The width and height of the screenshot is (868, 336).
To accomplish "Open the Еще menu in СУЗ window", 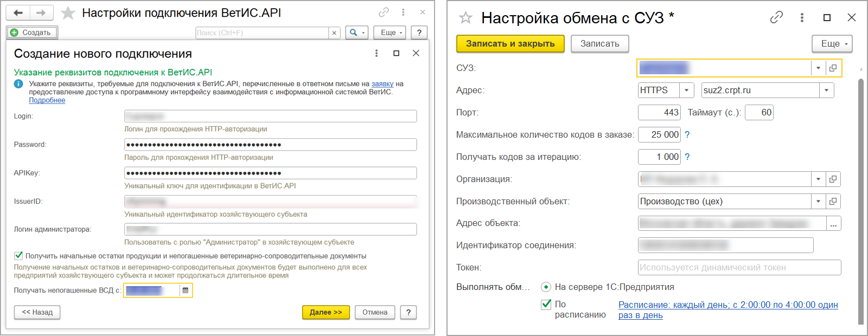I will [x=832, y=43].
